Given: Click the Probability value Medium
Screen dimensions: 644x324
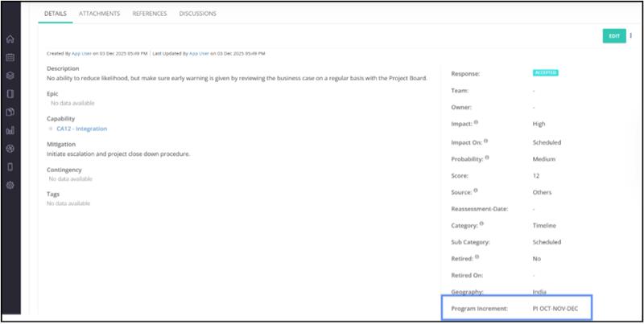Looking at the screenshot, I should (x=544, y=159).
